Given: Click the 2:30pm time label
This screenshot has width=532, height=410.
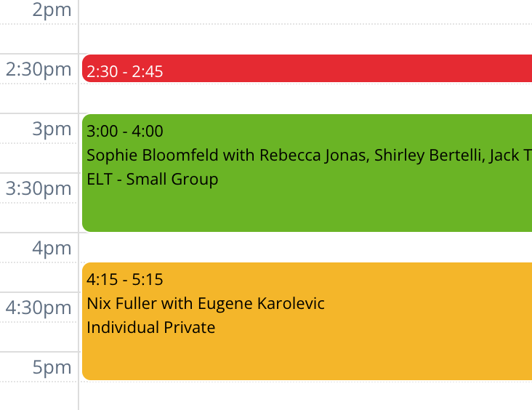Looking at the screenshot, I should pos(39,70).
